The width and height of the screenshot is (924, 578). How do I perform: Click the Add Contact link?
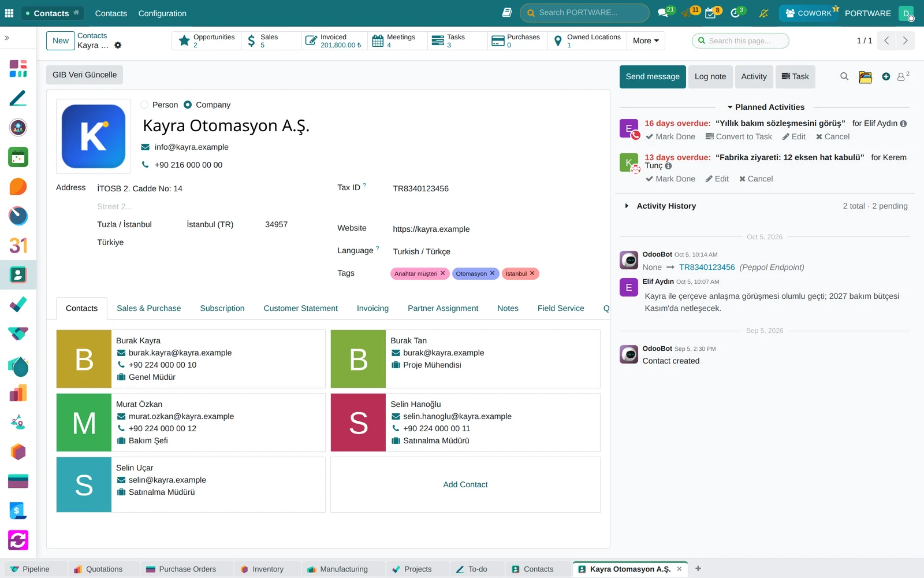pos(465,484)
